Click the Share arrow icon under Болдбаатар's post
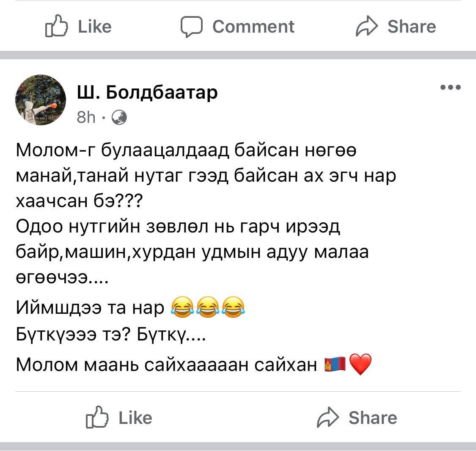The image size is (476, 451). (x=328, y=418)
